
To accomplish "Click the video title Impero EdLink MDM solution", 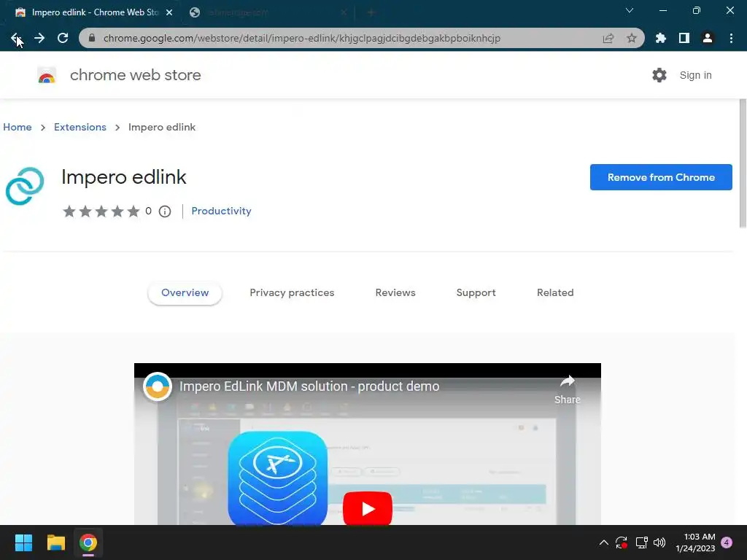I will pyautogui.click(x=309, y=386).
